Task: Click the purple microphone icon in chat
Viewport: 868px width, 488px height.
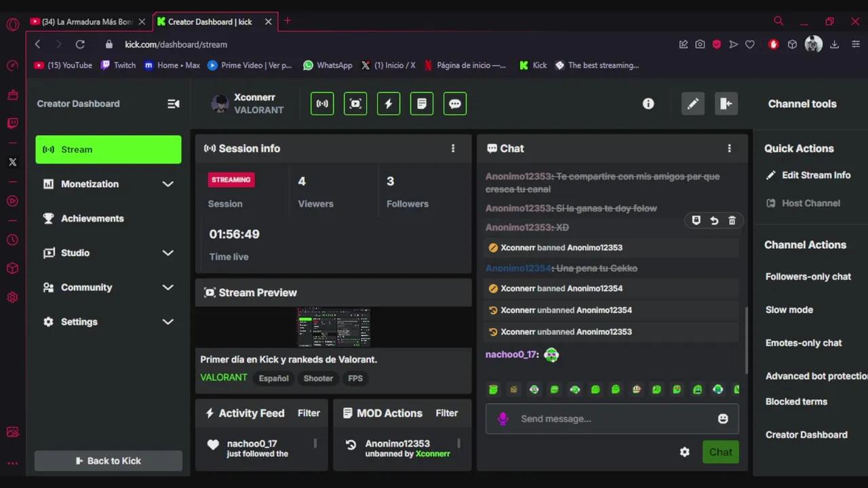Action: tap(502, 419)
